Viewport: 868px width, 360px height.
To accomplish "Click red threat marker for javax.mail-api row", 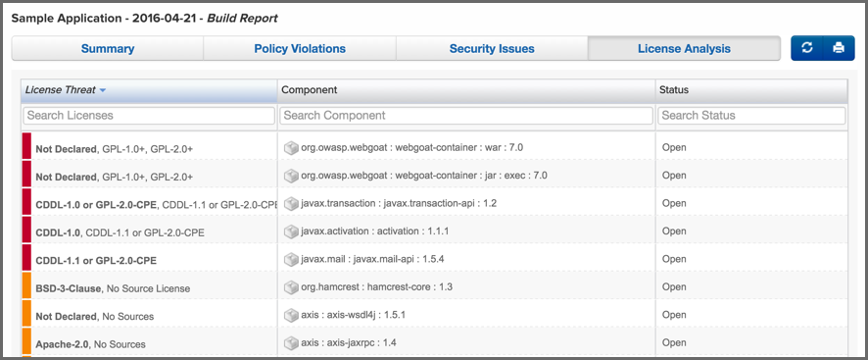I will coord(26,258).
